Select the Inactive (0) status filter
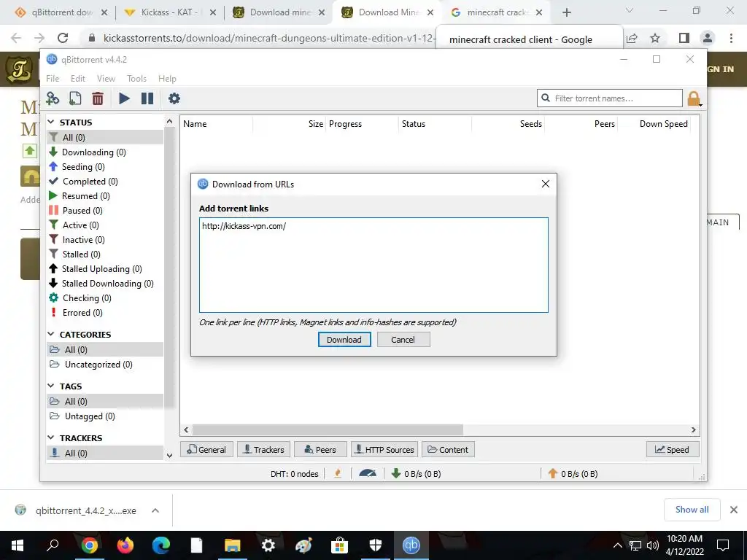The width and height of the screenshot is (747, 560). click(83, 240)
